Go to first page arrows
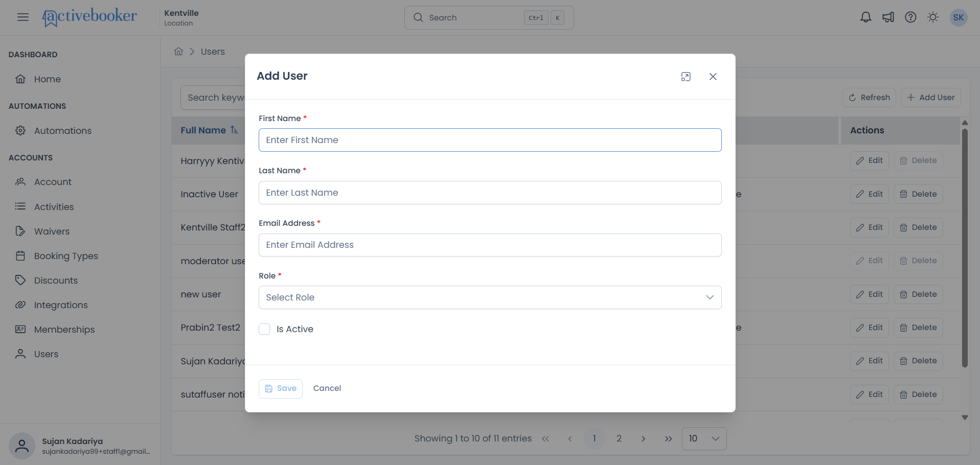 (545, 438)
